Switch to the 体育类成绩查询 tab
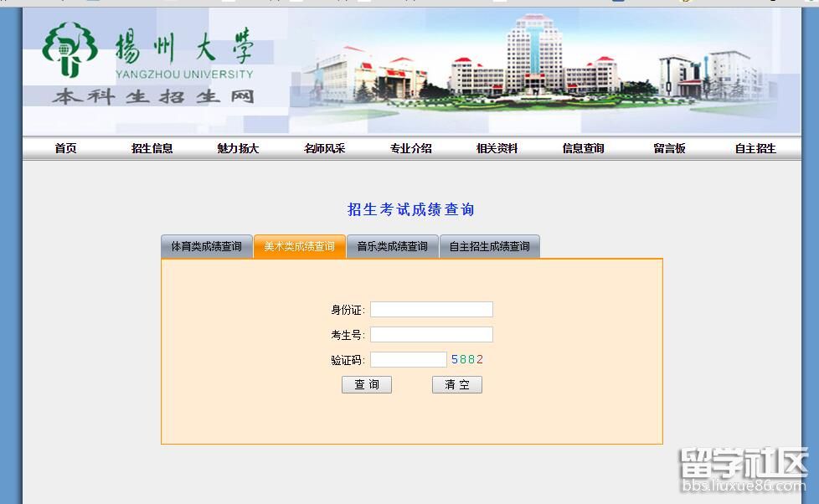Viewport: 819px width, 504px height. pyautogui.click(x=207, y=246)
